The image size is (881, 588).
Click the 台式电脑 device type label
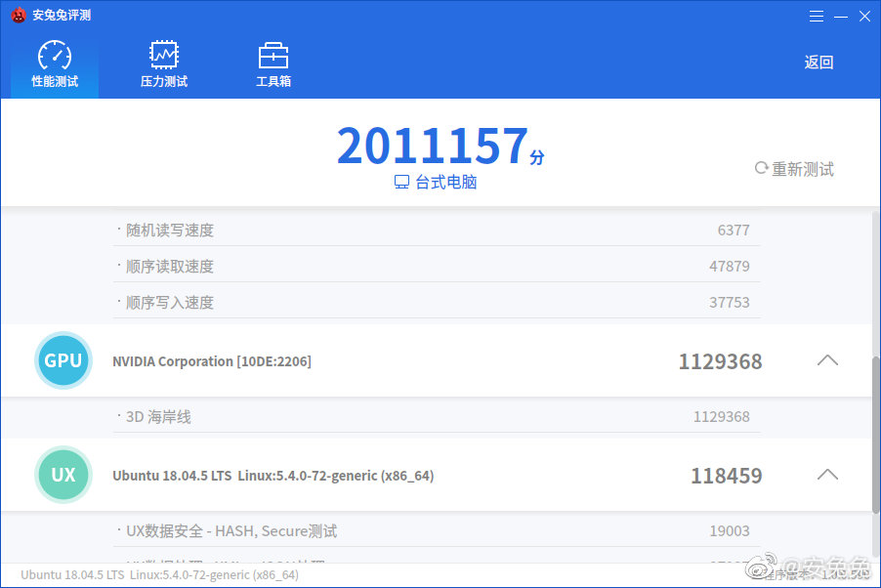446,182
